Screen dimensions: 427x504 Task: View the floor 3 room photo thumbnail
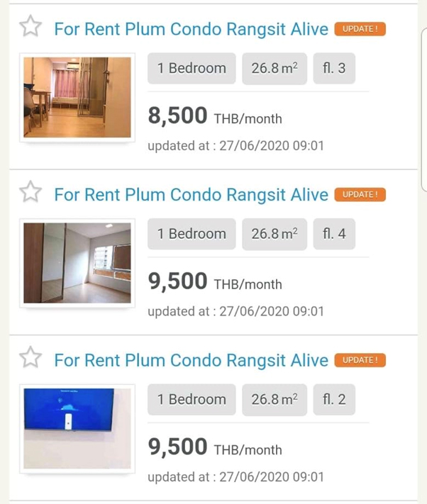(x=77, y=98)
